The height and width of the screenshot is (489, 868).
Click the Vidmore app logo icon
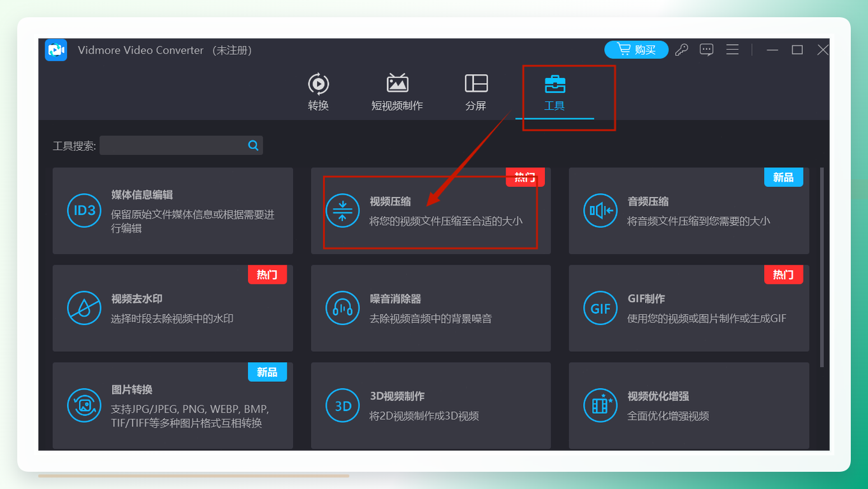pyautogui.click(x=56, y=50)
